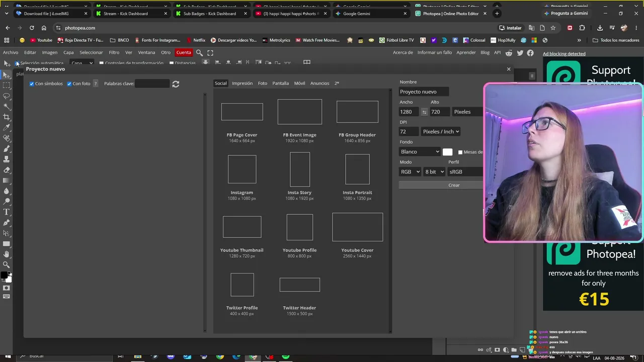Open the 8 bit depth dropdown
Screen dimensions: 644x362
(435, 172)
